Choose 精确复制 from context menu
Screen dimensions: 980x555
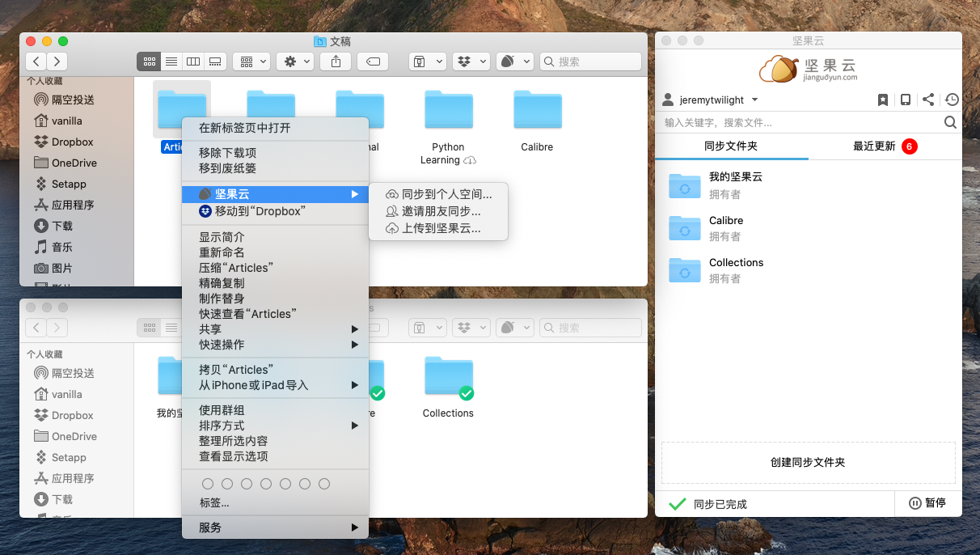275,283
